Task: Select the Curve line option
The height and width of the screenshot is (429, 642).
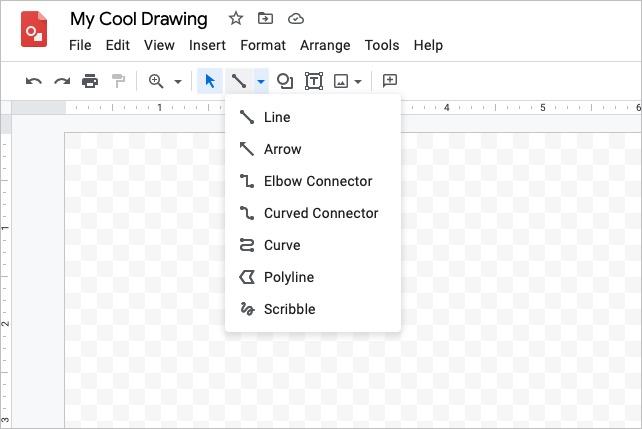Action: (313, 245)
